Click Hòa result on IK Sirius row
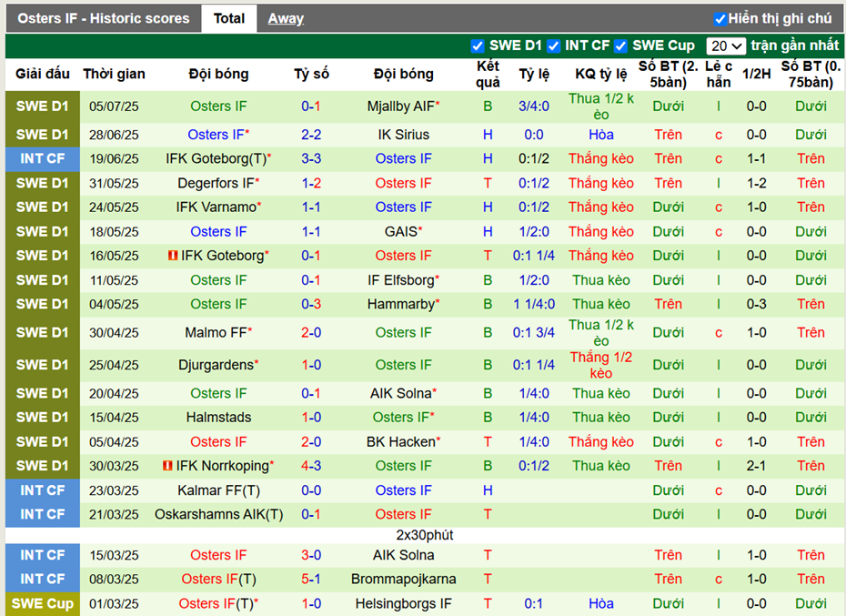 [600, 135]
